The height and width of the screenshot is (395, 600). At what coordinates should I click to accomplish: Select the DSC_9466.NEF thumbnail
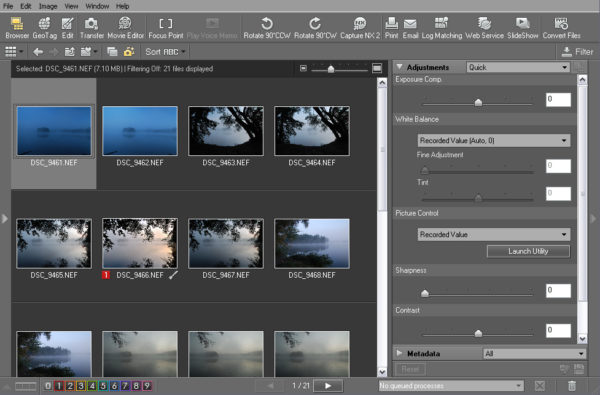tap(140, 243)
